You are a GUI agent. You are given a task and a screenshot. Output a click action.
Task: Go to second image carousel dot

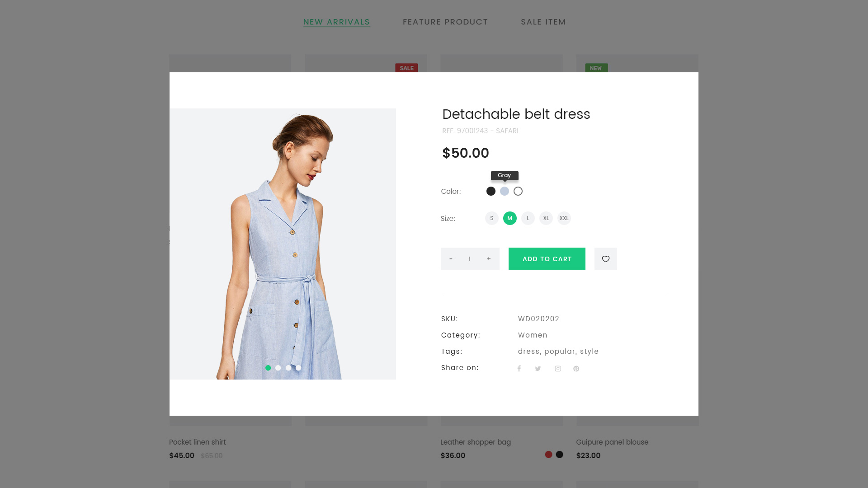(278, 368)
